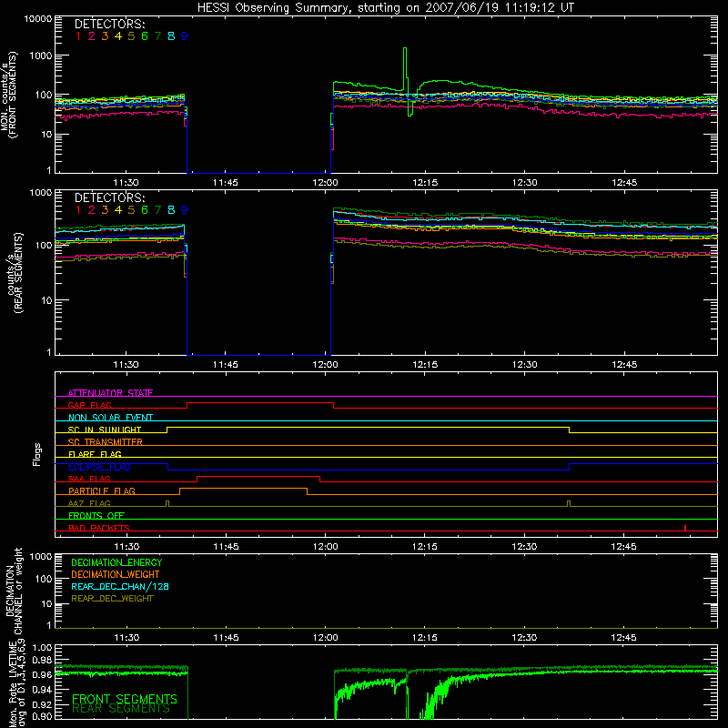728x728 pixels.
Task: Select detector 2 in rear segments legend
Action: [x=92, y=210]
